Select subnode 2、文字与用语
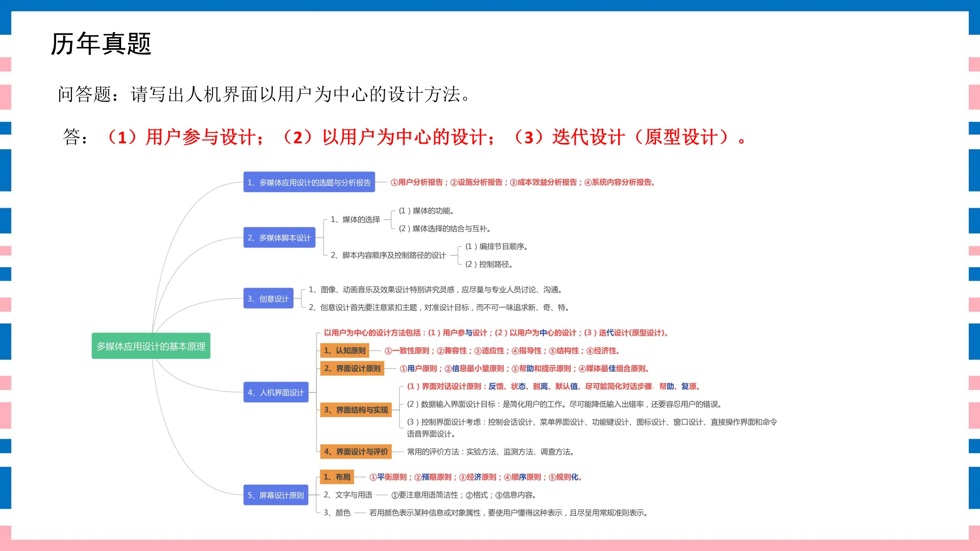The width and height of the screenshot is (980, 551). pyautogui.click(x=348, y=495)
